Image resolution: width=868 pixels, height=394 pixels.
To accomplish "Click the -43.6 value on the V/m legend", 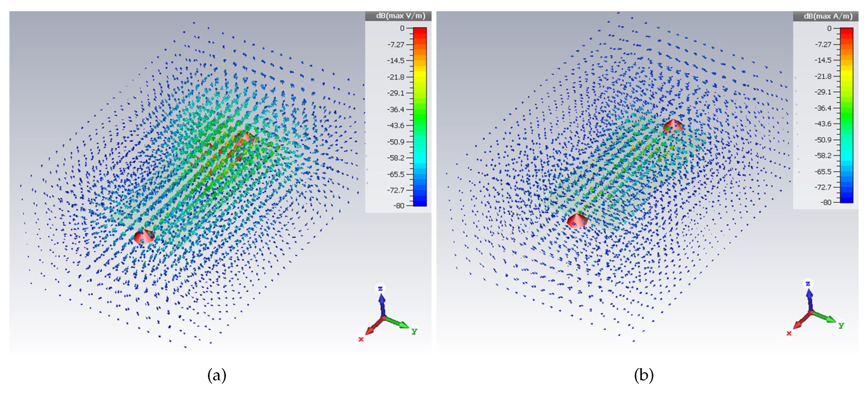I will tap(396, 125).
